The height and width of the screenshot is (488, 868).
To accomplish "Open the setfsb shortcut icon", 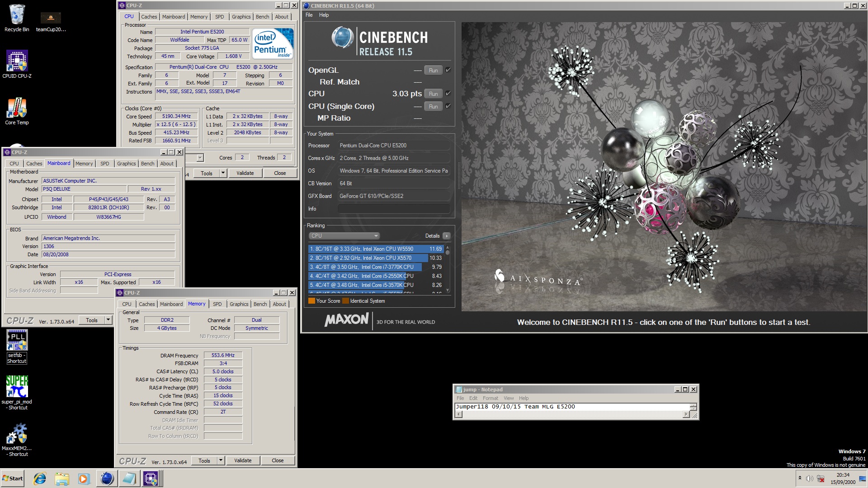I will pos(17,347).
